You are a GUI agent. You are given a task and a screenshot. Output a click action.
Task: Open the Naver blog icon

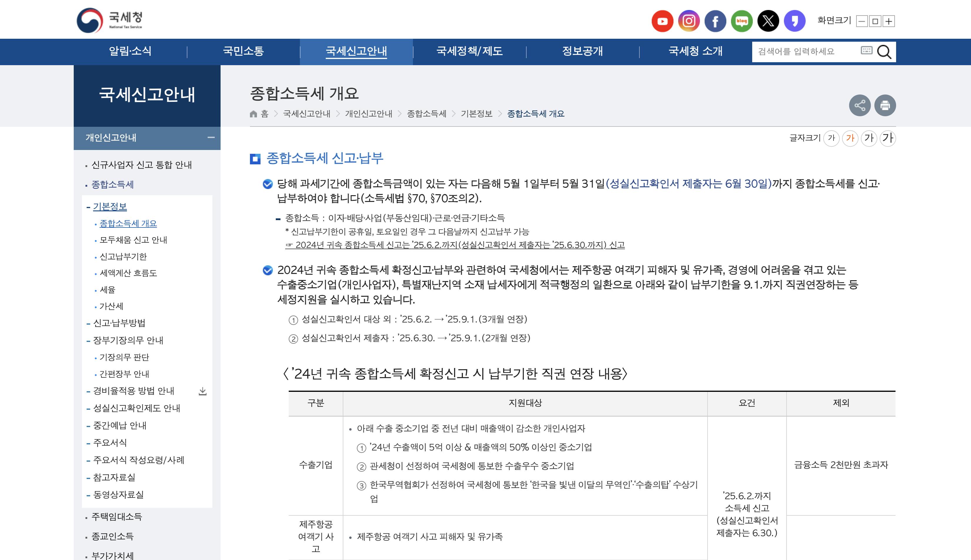[742, 21]
